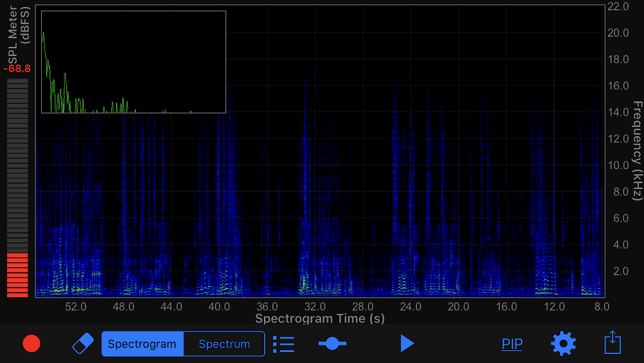Share or export with the share icon
Viewport: 644px width, 363px height.
point(612,342)
